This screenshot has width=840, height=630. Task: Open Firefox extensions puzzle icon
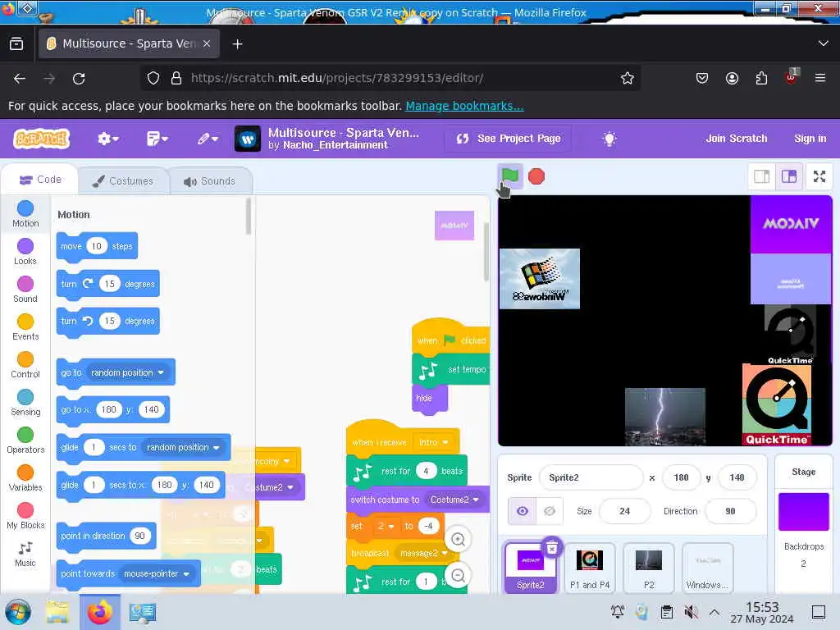pyautogui.click(x=761, y=78)
